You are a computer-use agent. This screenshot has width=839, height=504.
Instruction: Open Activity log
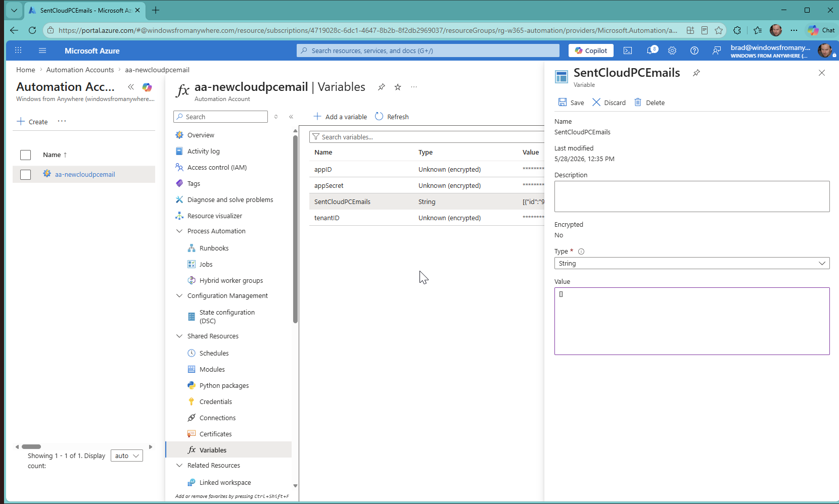coord(203,151)
